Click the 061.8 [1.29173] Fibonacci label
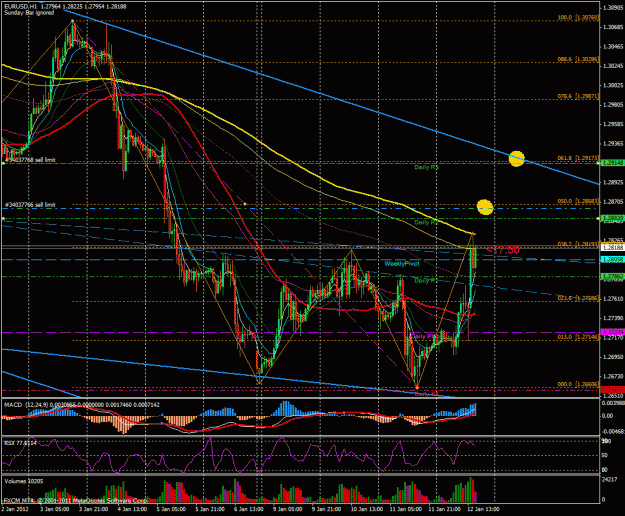 coord(578,158)
